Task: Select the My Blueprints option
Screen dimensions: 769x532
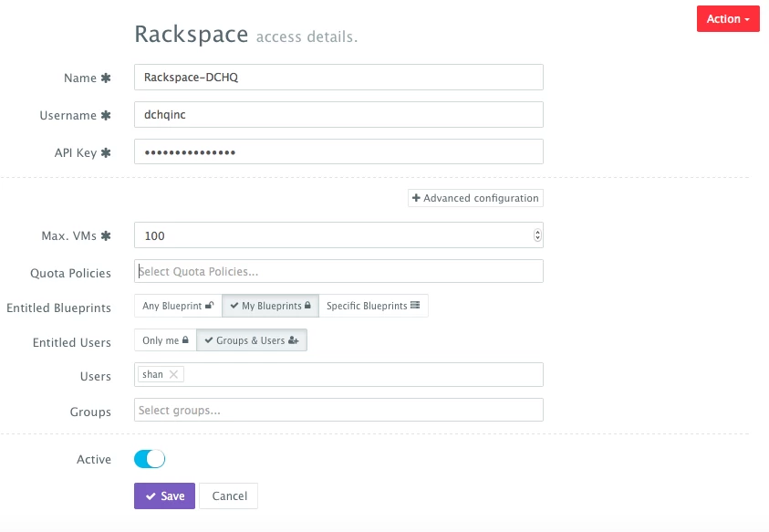Action: (270, 306)
